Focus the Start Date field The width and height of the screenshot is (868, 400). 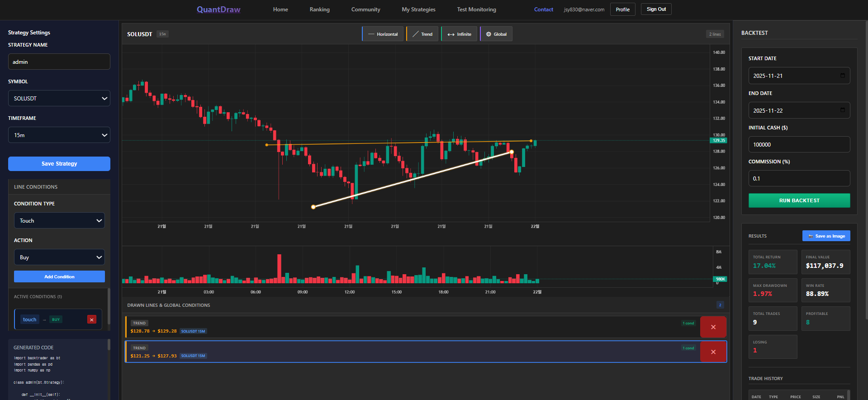tap(799, 76)
